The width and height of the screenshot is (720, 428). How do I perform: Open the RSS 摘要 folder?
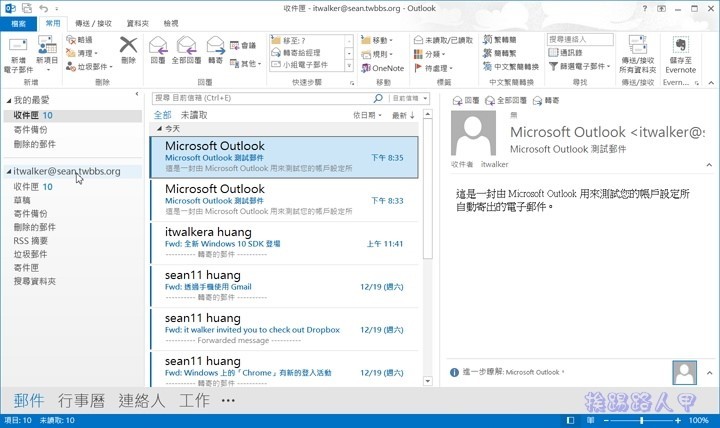(x=30, y=241)
